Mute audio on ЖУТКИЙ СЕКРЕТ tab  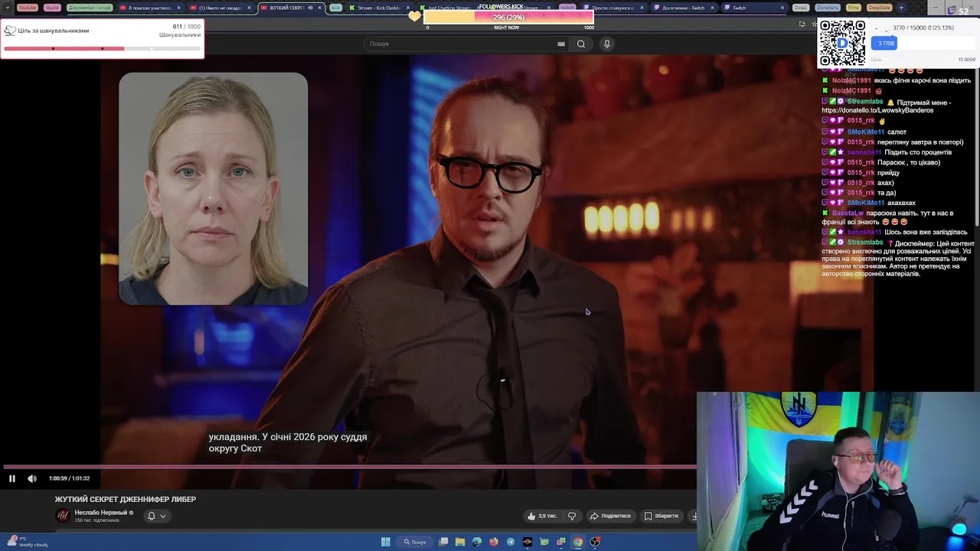[x=310, y=8]
